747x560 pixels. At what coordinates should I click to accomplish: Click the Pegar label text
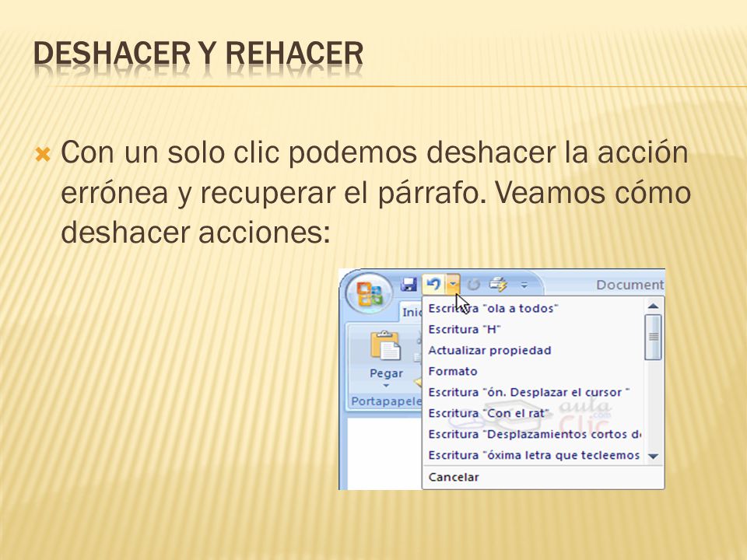[x=387, y=373]
